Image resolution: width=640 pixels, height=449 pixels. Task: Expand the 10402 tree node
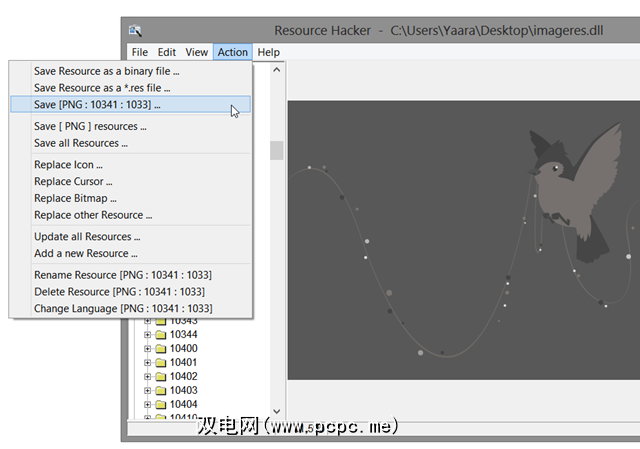click(x=147, y=376)
